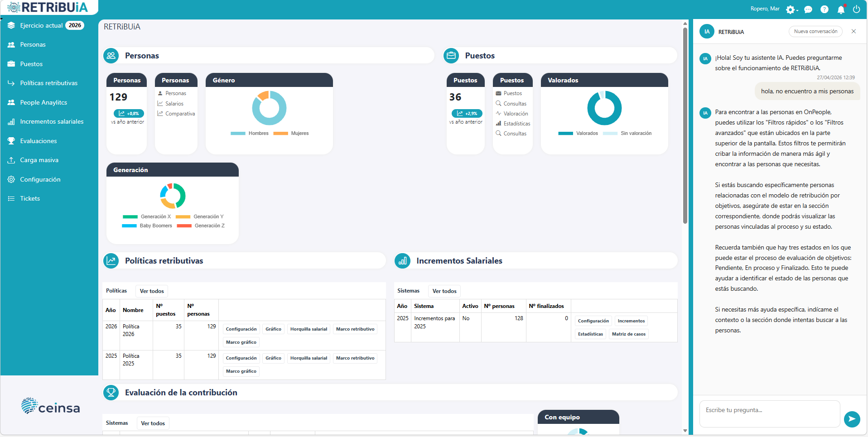This screenshot has width=868, height=437.
Task: Open the chat bubble icon in top bar
Action: tap(808, 10)
